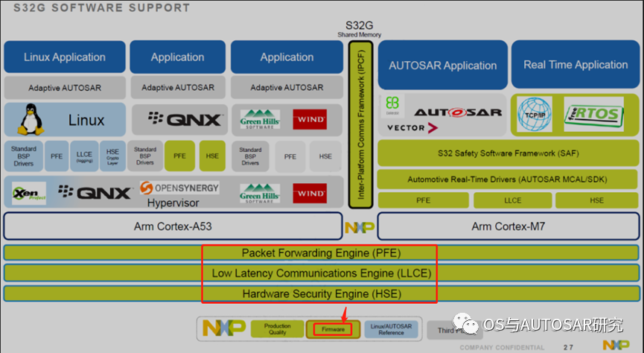The image size is (644, 353).
Task: Click the Hypervisor label
Action: point(173,203)
